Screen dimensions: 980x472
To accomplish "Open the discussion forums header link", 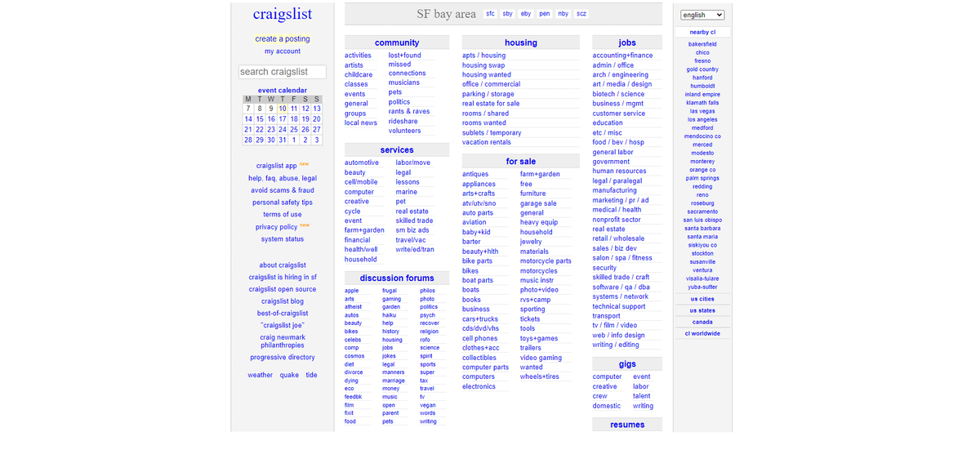I will 397,278.
